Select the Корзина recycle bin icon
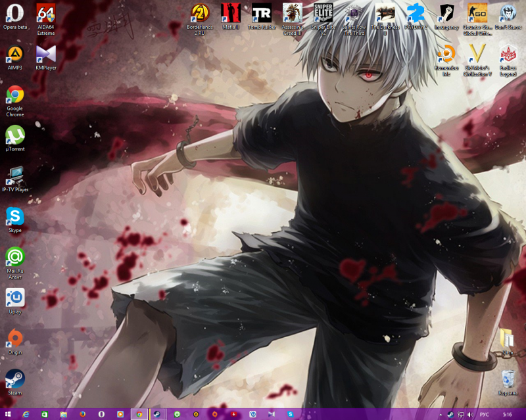Viewport: 526px width, 420px height. (x=508, y=383)
